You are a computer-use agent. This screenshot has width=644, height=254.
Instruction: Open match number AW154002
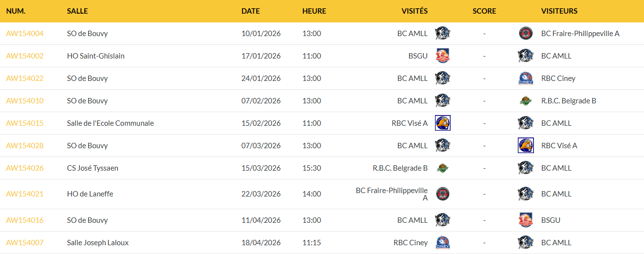25,56
